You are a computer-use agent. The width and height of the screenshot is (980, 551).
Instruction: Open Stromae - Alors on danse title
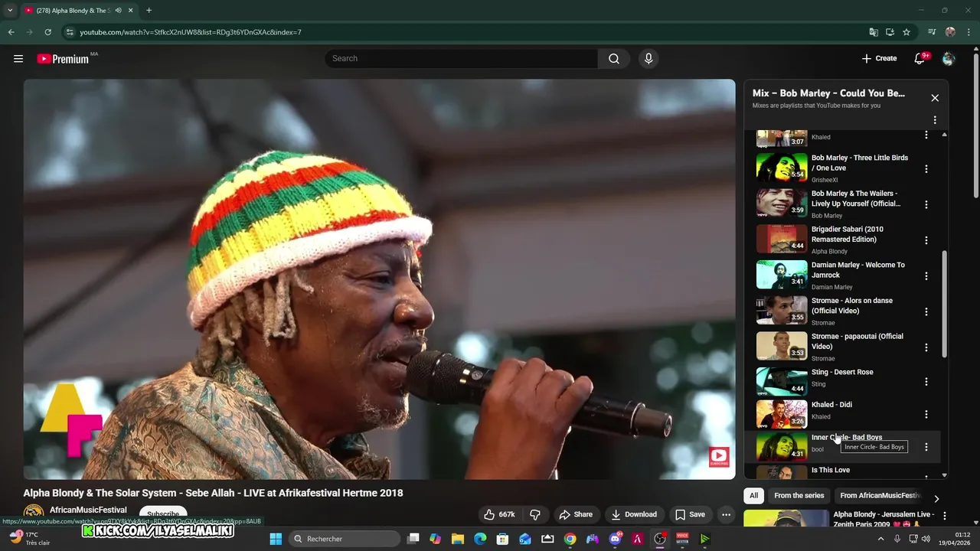pyautogui.click(x=852, y=305)
